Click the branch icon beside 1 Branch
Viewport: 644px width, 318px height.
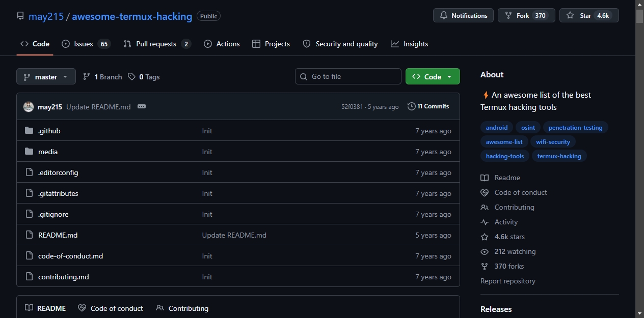pos(87,77)
